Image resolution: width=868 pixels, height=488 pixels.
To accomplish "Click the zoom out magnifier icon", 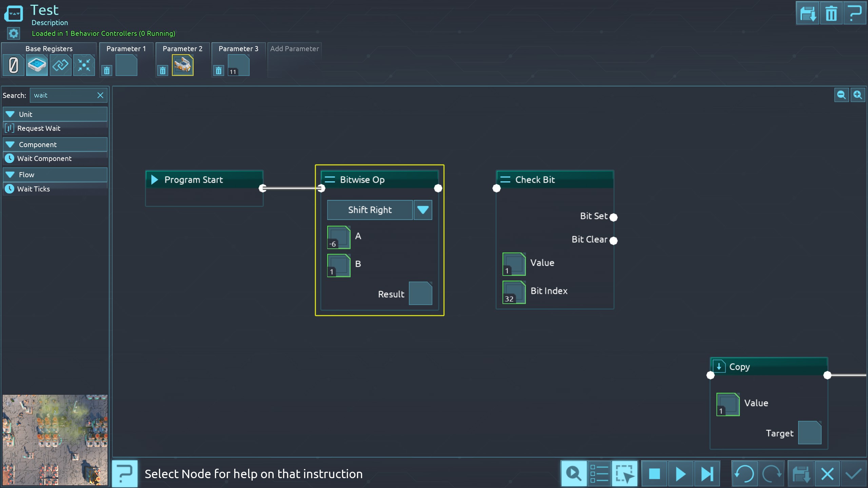I will (x=841, y=95).
